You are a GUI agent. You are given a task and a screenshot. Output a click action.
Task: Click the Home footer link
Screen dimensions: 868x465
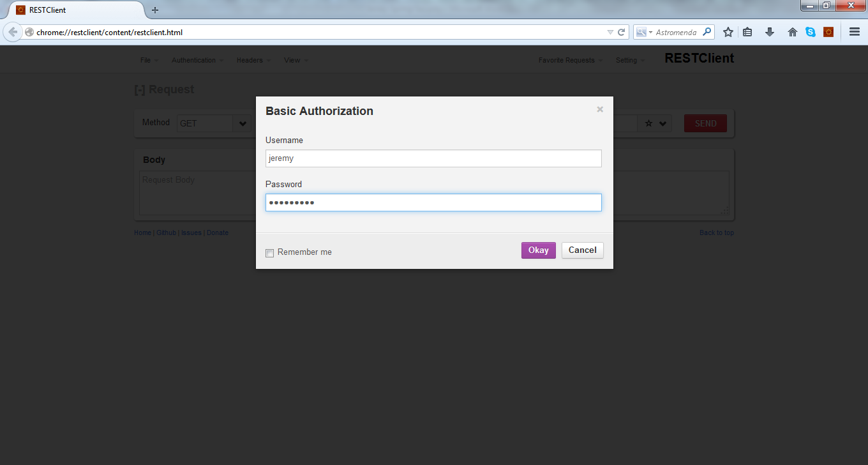point(142,233)
